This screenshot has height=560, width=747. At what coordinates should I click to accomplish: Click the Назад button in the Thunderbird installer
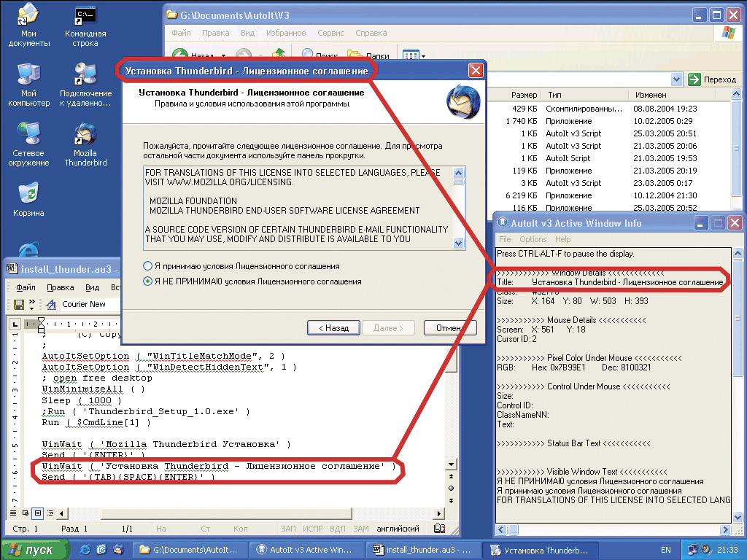click(x=333, y=327)
